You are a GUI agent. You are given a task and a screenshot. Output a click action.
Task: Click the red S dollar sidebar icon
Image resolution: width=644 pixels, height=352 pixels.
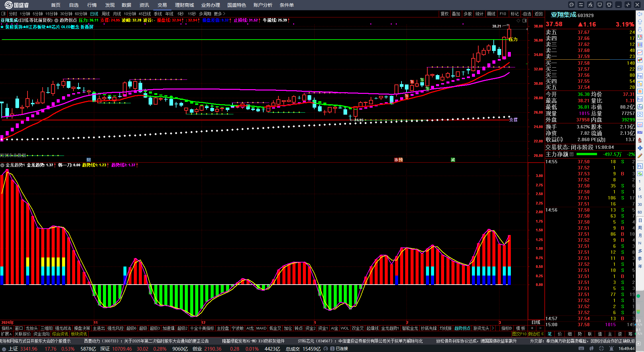tap(640, 140)
